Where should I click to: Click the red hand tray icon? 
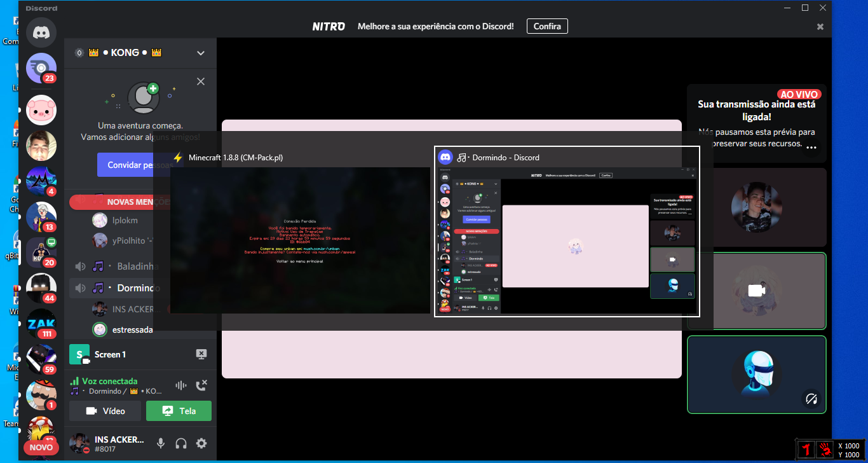point(824,450)
